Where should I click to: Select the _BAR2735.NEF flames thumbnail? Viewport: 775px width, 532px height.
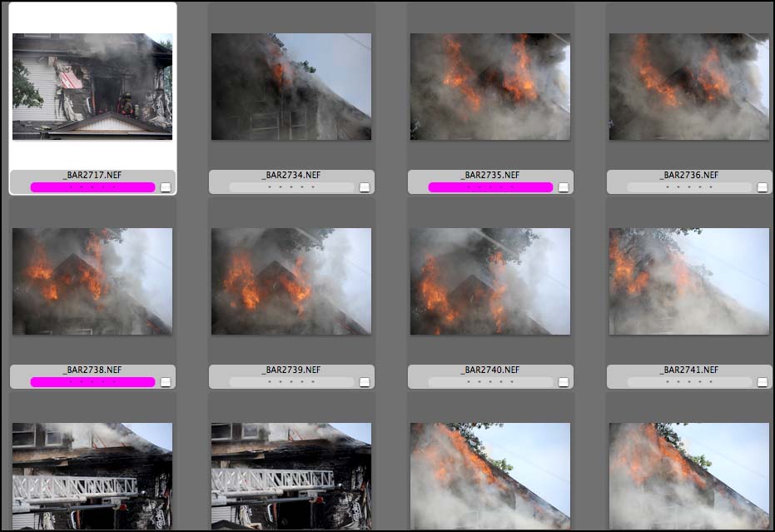(x=489, y=87)
